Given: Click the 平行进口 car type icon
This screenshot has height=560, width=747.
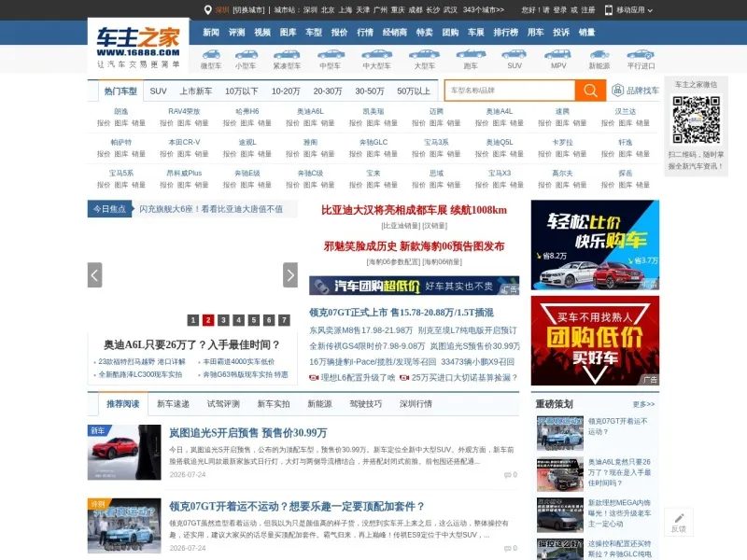Looking at the screenshot, I should click(x=641, y=54).
